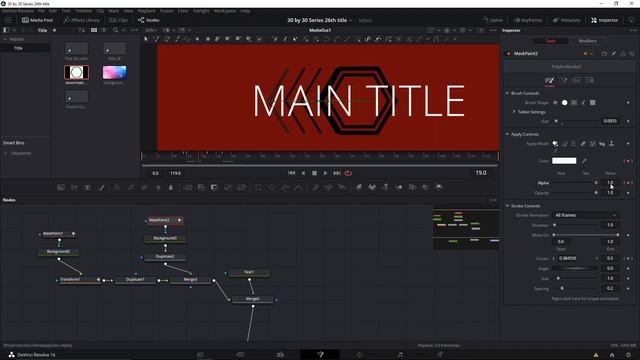Open the Keyframes editor panel
640x360 pixels.
528,20
